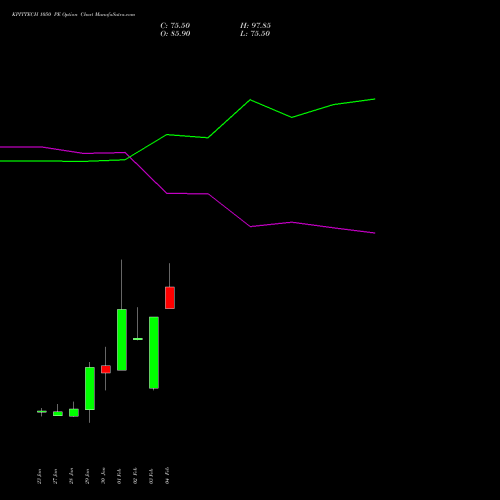
Task: Click the close value 'C: 75.50'
Action: click(175, 26)
